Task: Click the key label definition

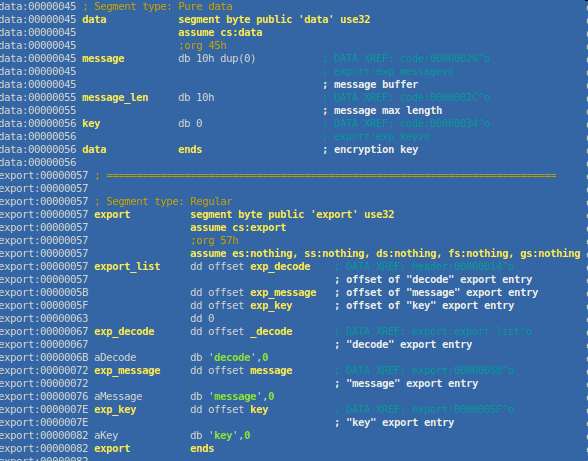Action: (x=91, y=124)
